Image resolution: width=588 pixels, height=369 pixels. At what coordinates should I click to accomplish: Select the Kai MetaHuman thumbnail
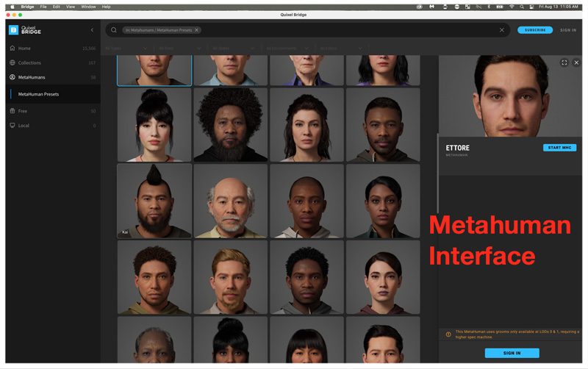154,201
